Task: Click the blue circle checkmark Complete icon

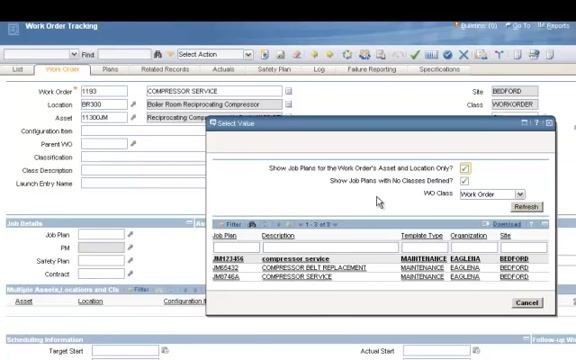Action: (447, 55)
